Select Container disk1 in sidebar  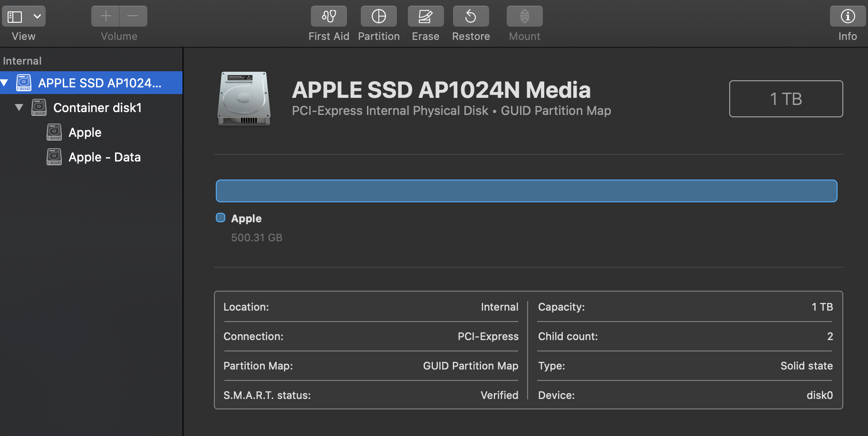(91, 108)
